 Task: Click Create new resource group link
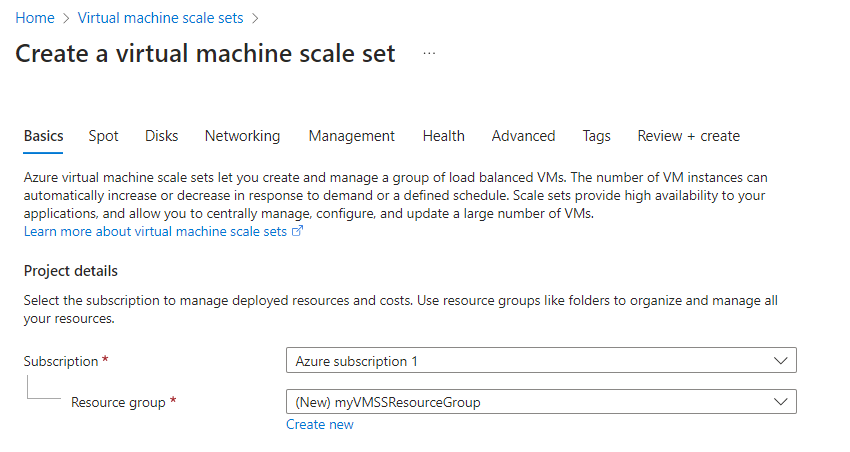319,424
